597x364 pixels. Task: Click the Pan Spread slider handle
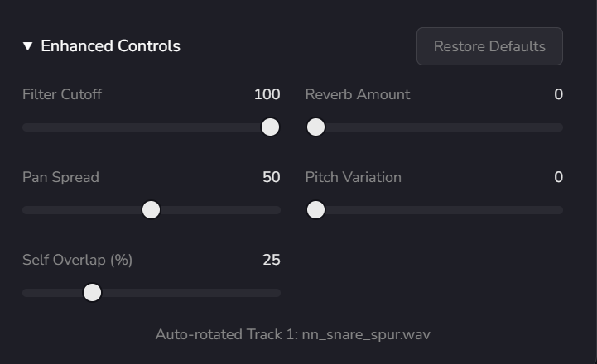(x=151, y=210)
